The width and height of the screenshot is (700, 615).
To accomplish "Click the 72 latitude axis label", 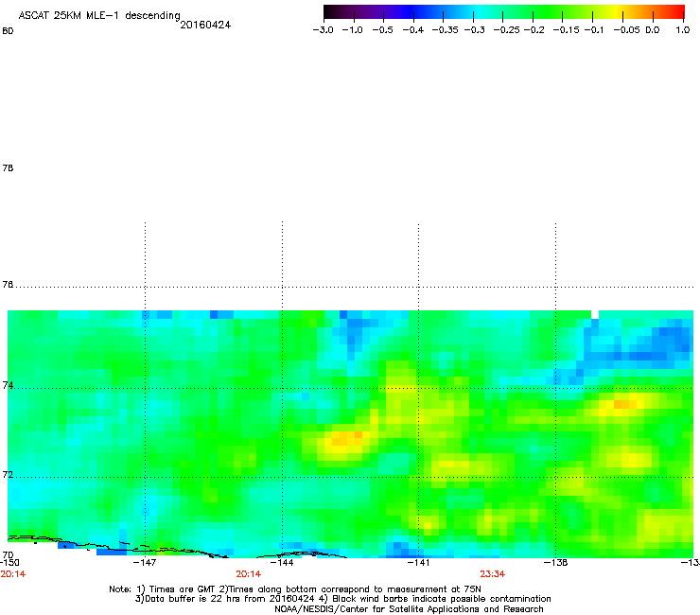I will (8, 474).
